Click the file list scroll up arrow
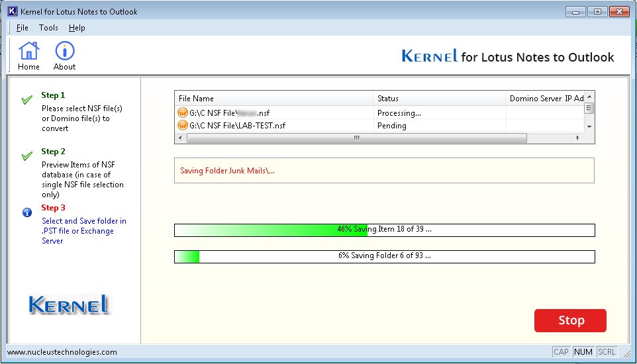 tap(589, 96)
